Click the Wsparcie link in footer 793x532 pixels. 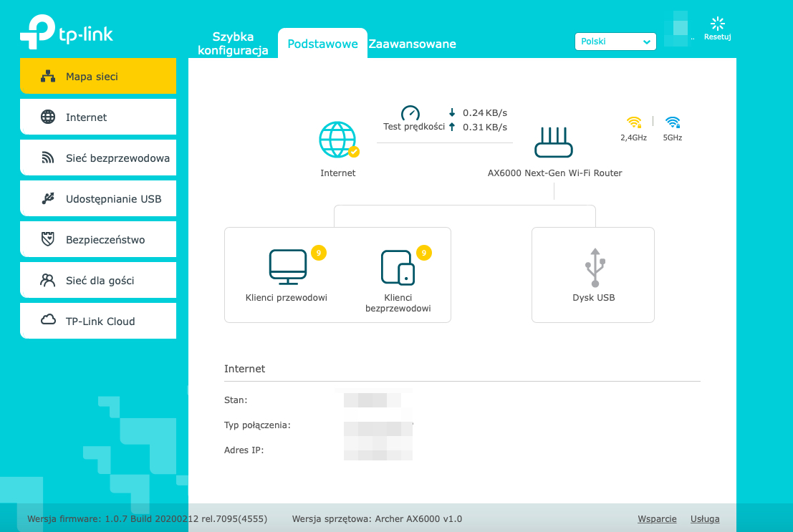tap(657, 518)
